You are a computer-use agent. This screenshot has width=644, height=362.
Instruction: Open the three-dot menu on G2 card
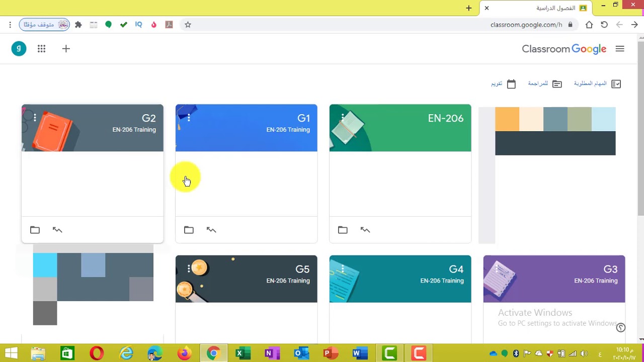[35, 118]
